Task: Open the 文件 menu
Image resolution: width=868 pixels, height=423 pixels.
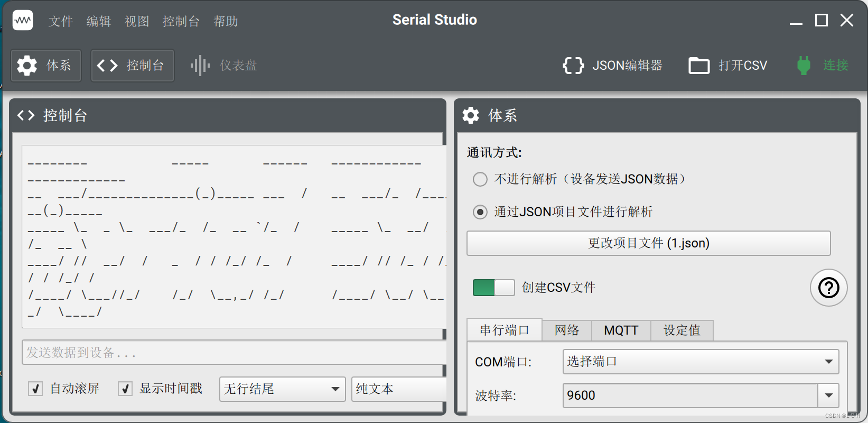Action: click(61, 21)
